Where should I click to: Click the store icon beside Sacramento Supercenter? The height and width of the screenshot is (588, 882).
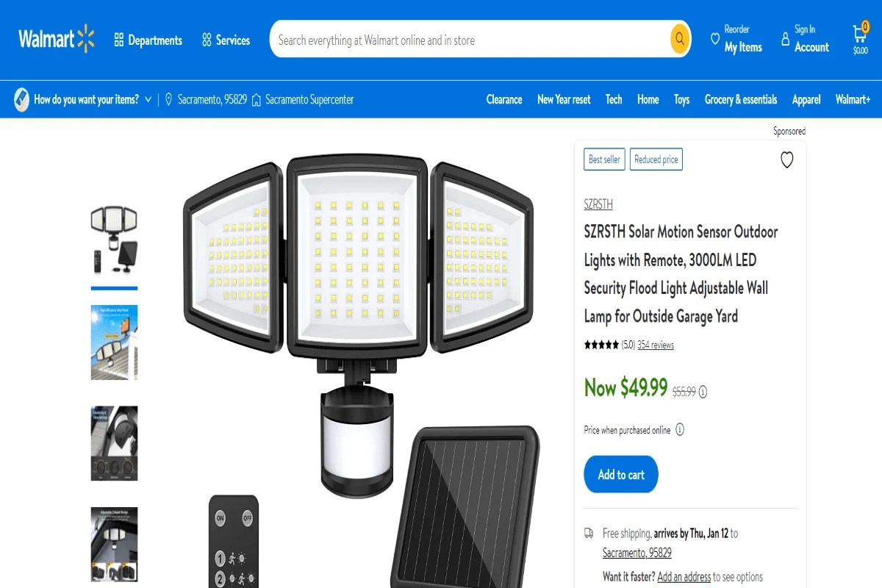coord(256,99)
